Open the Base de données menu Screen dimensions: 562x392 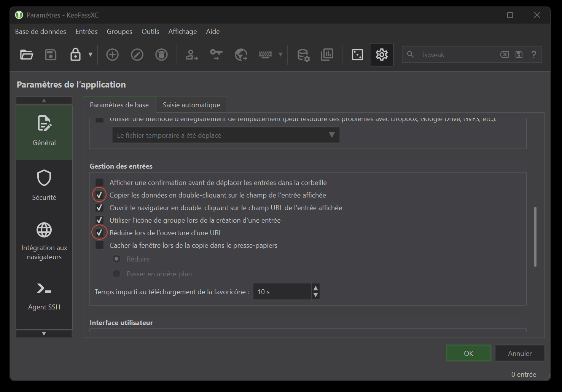coord(41,32)
